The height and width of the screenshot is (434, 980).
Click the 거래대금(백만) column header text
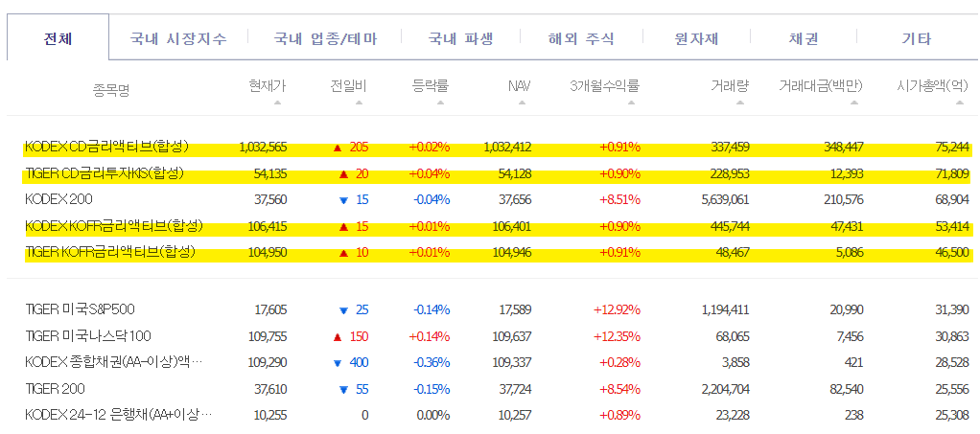click(x=821, y=85)
